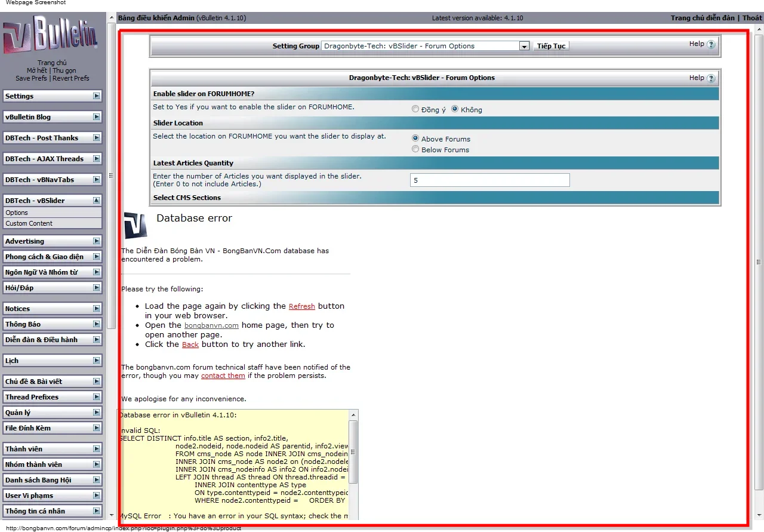Choose Below Forums slider location
Screen dimensions: 764x532
(x=415, y=149)
